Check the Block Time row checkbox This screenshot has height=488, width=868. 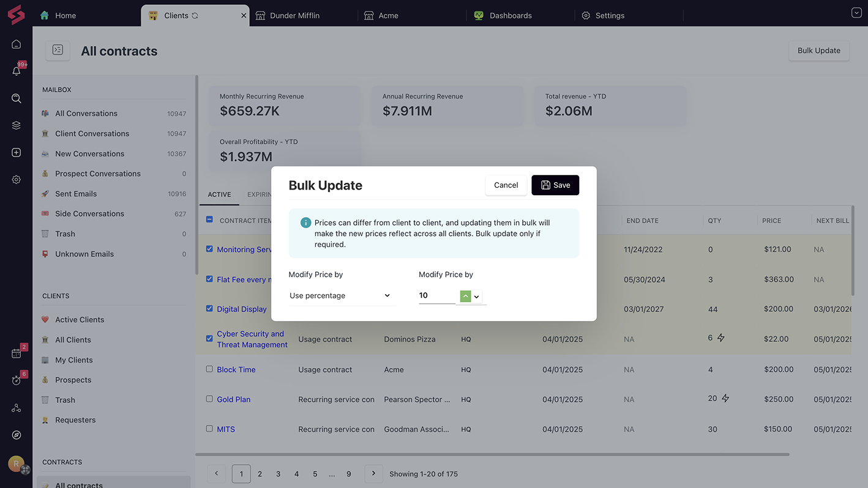(209, 369)
